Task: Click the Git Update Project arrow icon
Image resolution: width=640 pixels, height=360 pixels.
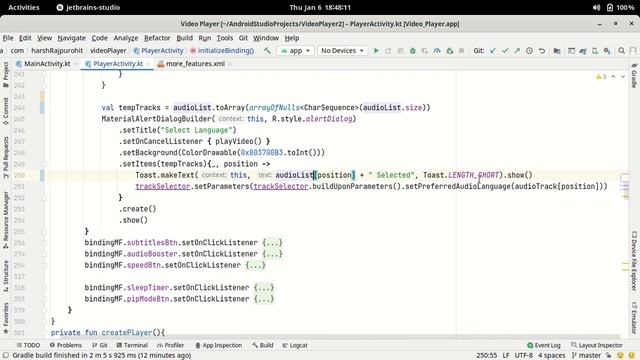Action: tap(493, 51)
